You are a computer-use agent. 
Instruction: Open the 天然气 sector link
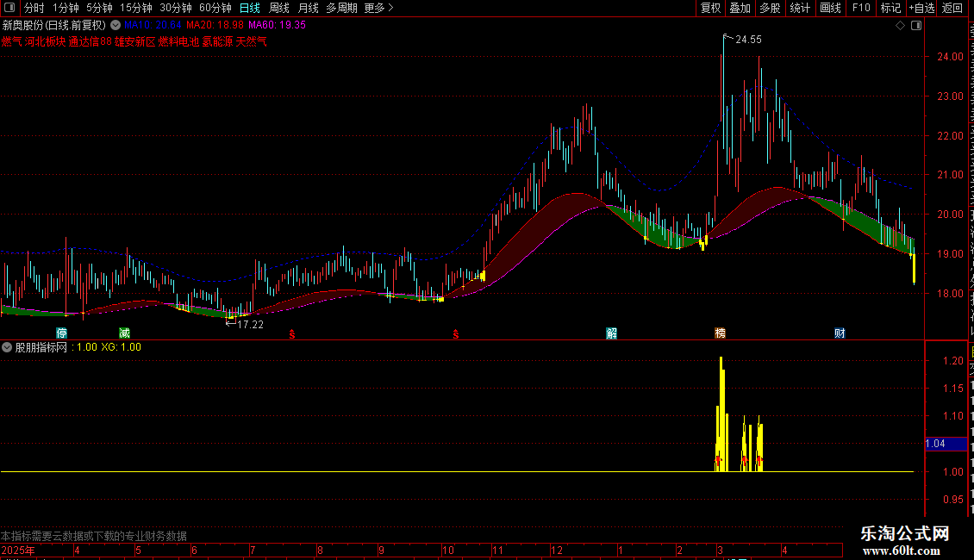tap(252, 41)
